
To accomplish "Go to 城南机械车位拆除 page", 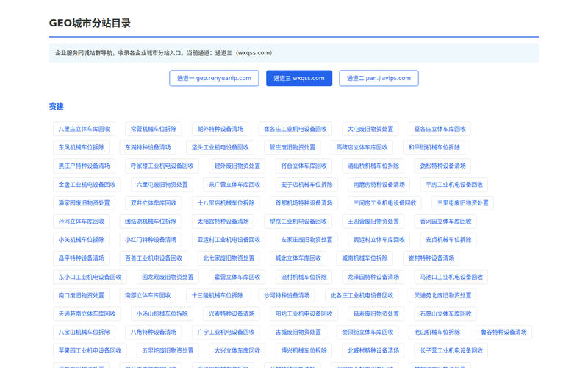I will click(x=365, y=258).
